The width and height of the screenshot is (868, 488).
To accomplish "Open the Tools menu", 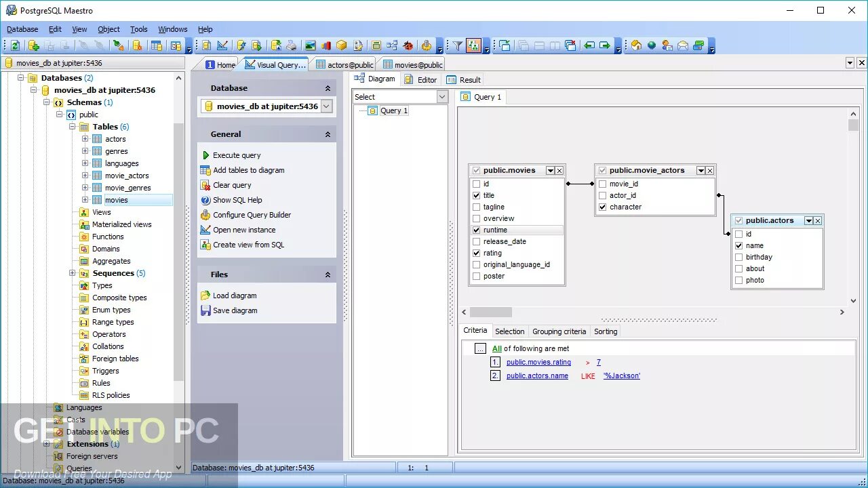I will tap(139, 29).
